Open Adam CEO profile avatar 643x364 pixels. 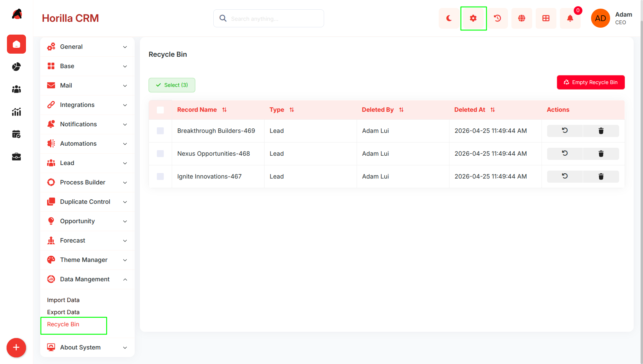click(600, 18)
